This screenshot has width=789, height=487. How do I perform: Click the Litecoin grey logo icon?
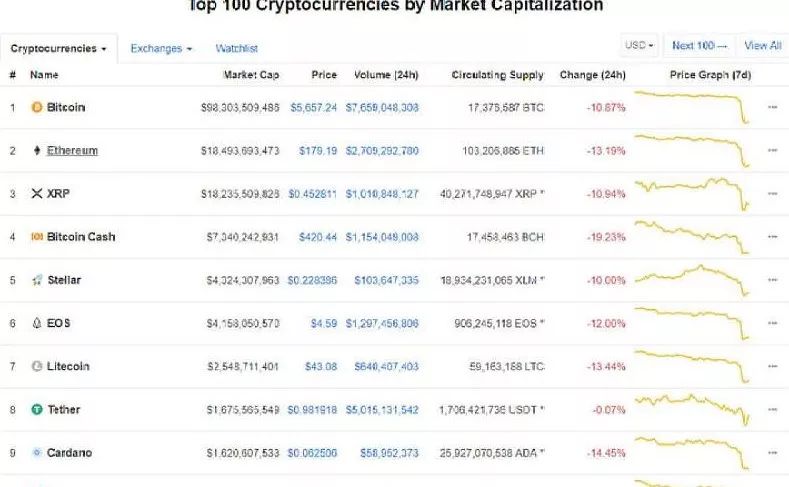pyautogui.click(x=37, y=366)
